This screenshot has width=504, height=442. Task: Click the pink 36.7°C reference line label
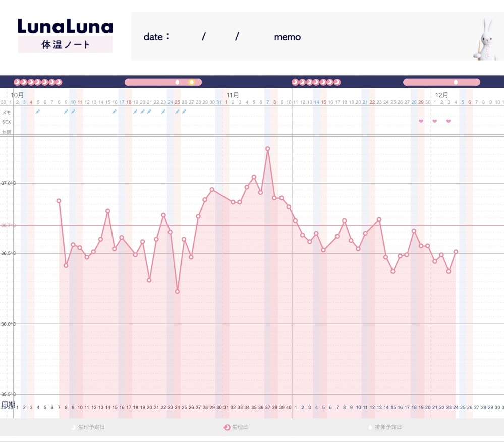(x=8, y=226)
